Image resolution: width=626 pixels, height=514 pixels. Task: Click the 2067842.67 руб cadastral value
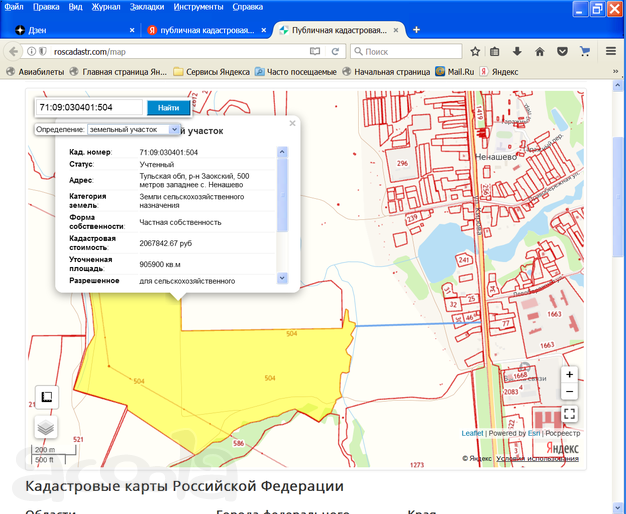point(165,243)
